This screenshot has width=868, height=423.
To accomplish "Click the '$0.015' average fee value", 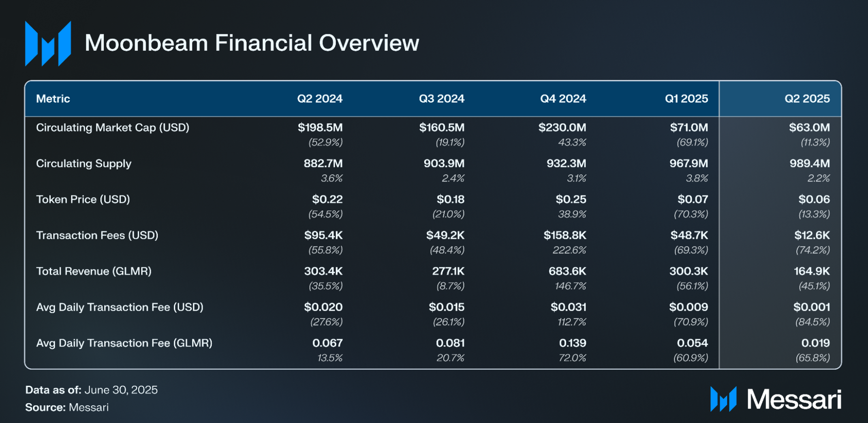I will 447,307.
